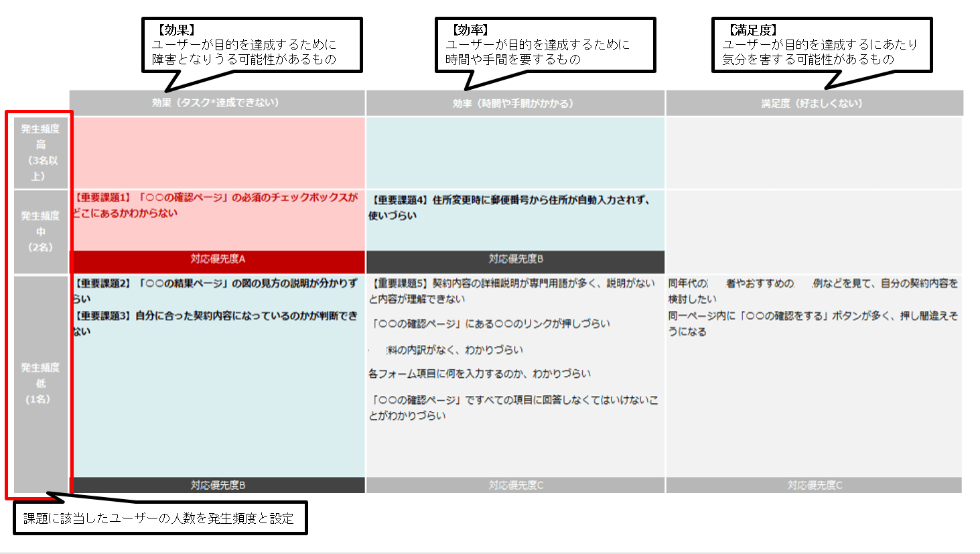The height and width of the screenshot is (554, 980).
Task: Select the 各フォーム項目に何を入力するのか issue line
Action: pyautogui.click(x=480, y=374)
